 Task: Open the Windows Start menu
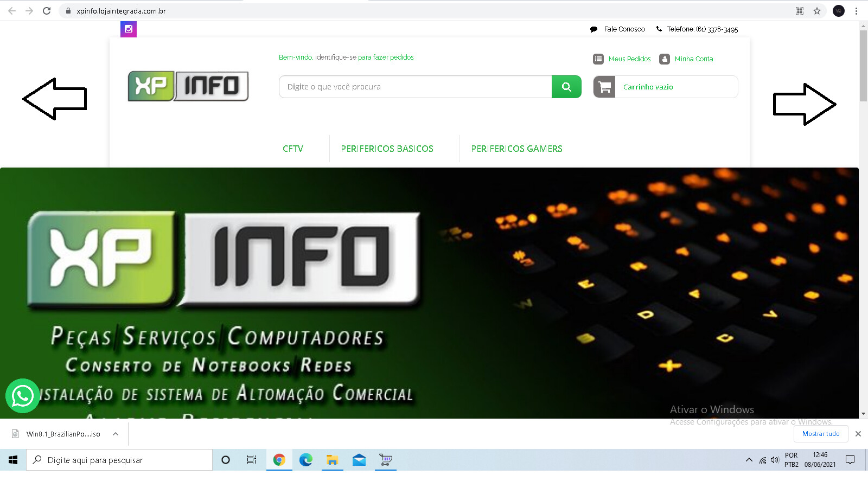13,460
